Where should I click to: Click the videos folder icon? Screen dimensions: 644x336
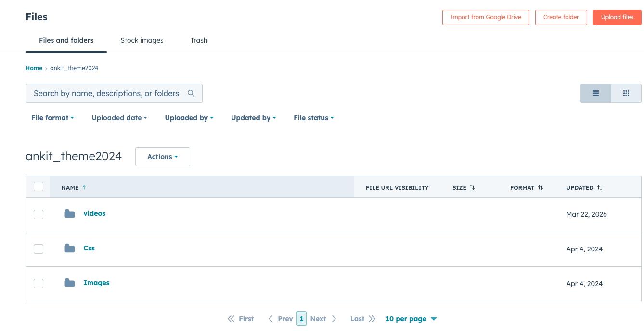pyautogui.click(x=70, y=214)
